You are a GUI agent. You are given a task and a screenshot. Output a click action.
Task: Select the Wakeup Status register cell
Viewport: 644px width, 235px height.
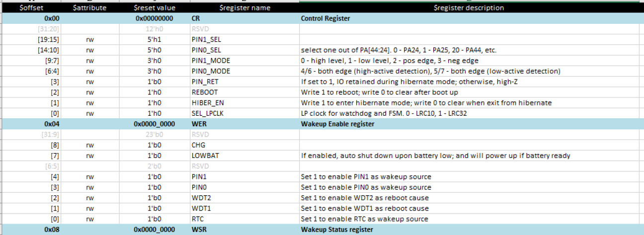click(x=337, y=230)
